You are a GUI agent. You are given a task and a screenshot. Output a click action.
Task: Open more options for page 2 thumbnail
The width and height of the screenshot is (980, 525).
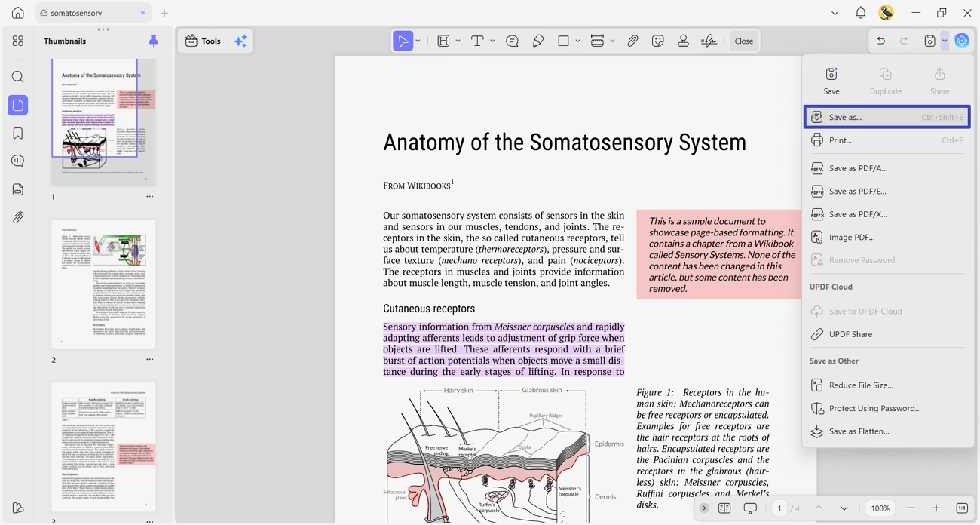point(149,360)
